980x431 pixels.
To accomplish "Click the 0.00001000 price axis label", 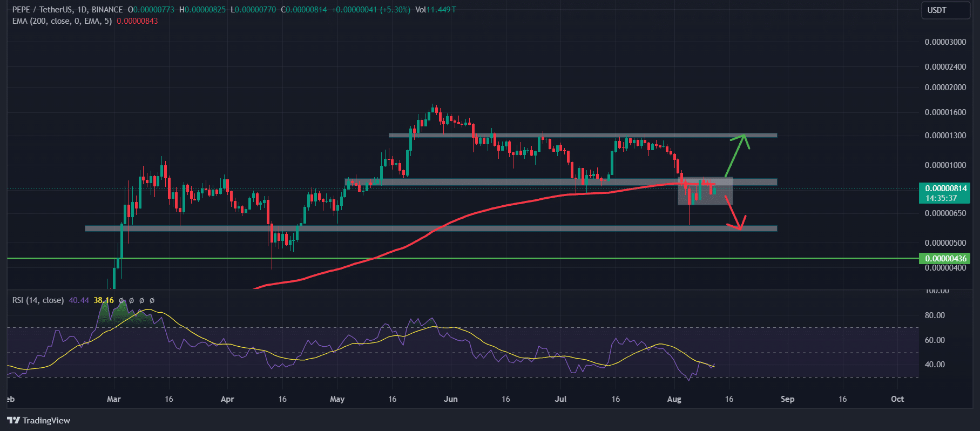I will [945, 165].
